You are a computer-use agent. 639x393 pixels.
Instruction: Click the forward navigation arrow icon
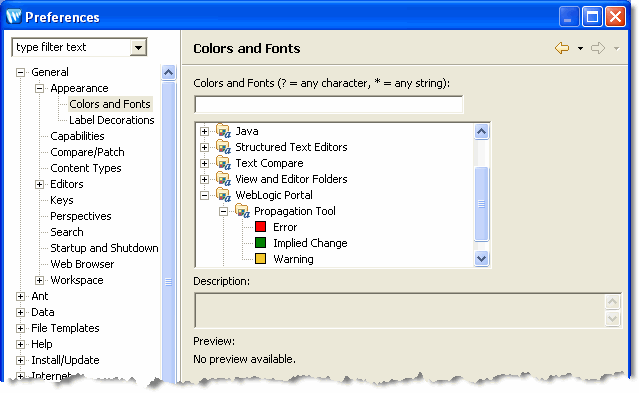[x=598, y=48]
